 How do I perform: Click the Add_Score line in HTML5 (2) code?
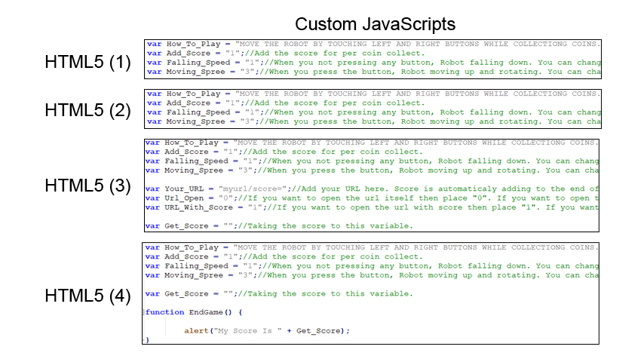pos(286,103)
